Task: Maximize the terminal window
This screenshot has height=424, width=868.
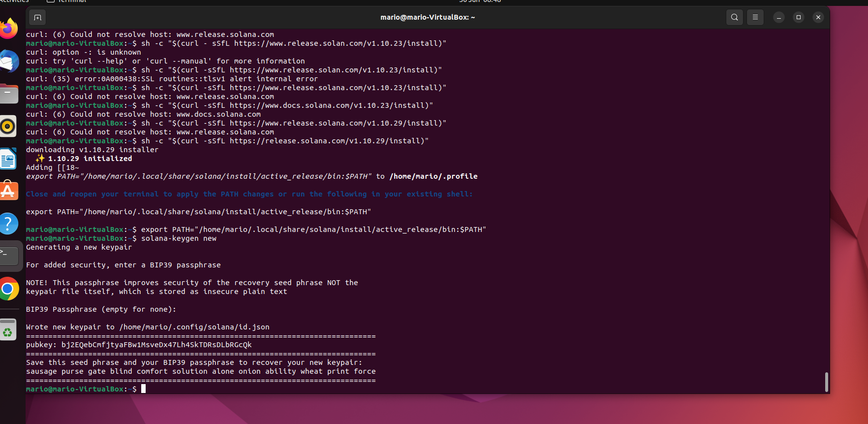Action: (799, 17)
